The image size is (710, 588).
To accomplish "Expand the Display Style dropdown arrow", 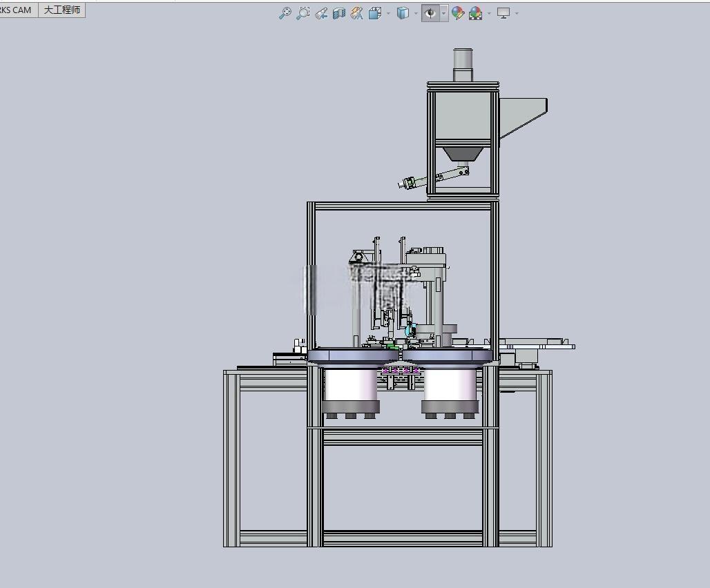I will pos(416,14).
